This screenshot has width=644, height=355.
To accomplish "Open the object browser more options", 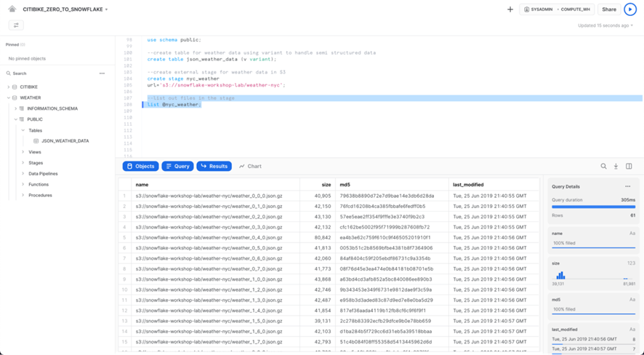I will pos(102,73).
